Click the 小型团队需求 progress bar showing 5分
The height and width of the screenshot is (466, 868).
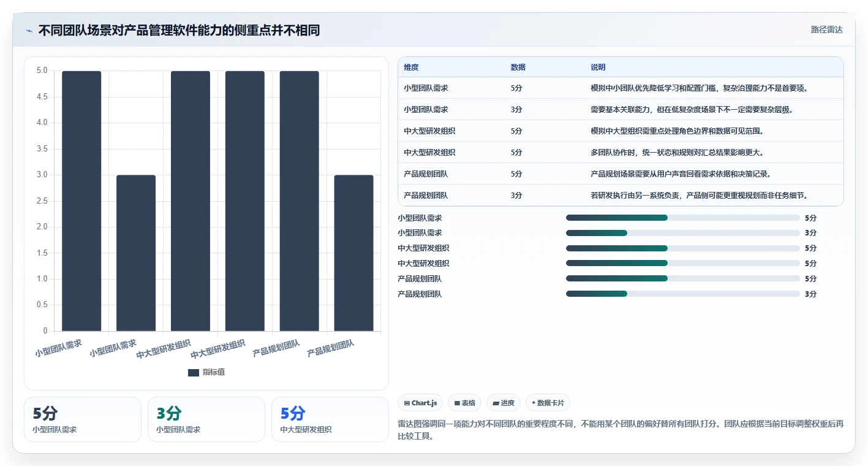(683, 218)
